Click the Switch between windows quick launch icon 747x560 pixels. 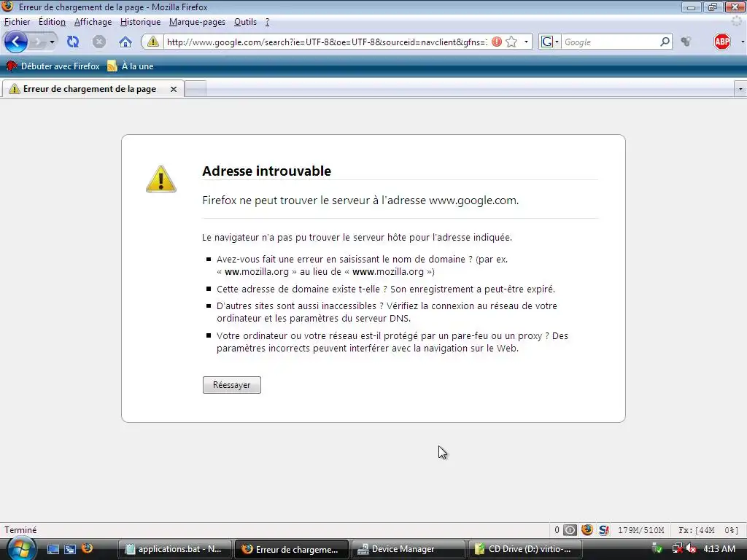[x=70, y=549]
